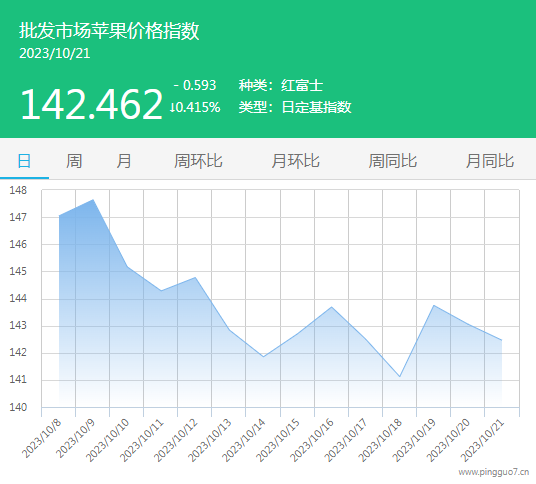This screenshot has width=536, height=484.
Task: Click the chart title 批发市场苹果价格指数
Action: click(x=109, y=31)
